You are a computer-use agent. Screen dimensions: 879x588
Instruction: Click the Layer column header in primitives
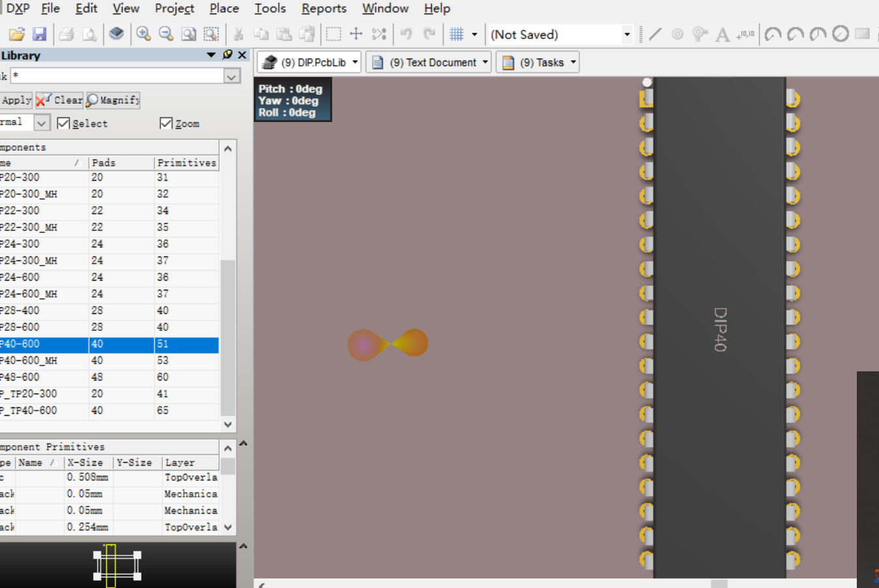[x=191, y=463]
